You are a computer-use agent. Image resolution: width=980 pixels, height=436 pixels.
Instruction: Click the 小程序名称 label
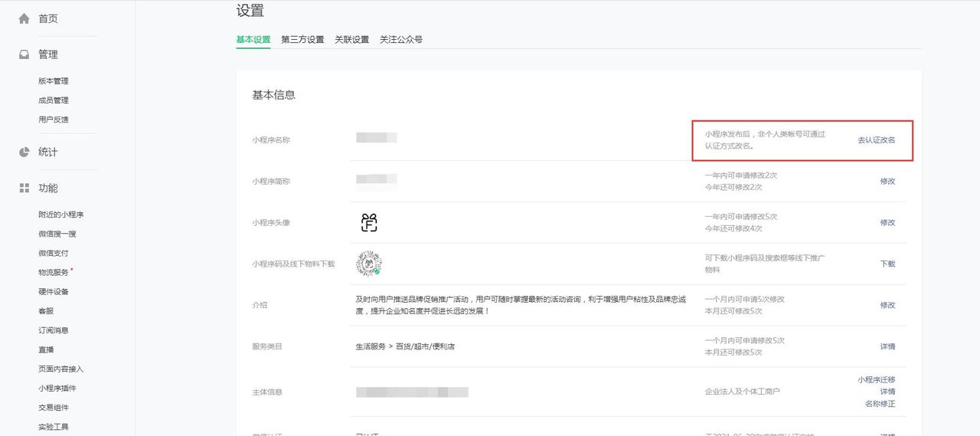pos(271,140)
